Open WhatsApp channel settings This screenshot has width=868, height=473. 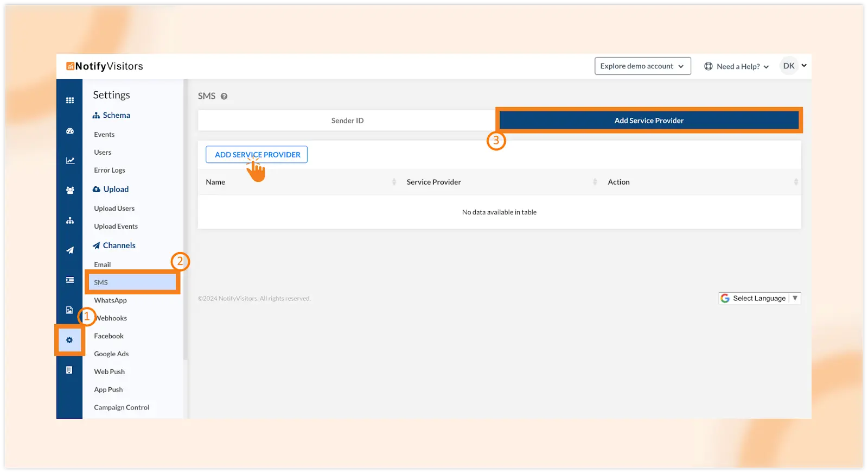(110, 300)
